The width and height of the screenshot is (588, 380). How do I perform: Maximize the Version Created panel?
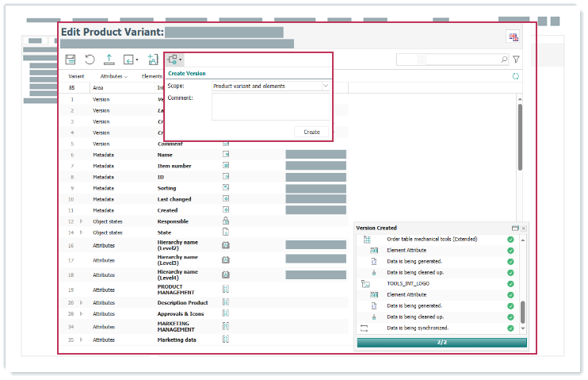pyautogui.click(x=515, y=228)
